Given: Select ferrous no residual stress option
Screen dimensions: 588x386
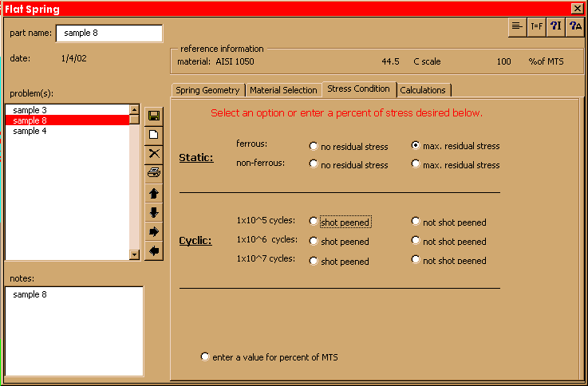Looking at the screenshot, I should point(314,147).
